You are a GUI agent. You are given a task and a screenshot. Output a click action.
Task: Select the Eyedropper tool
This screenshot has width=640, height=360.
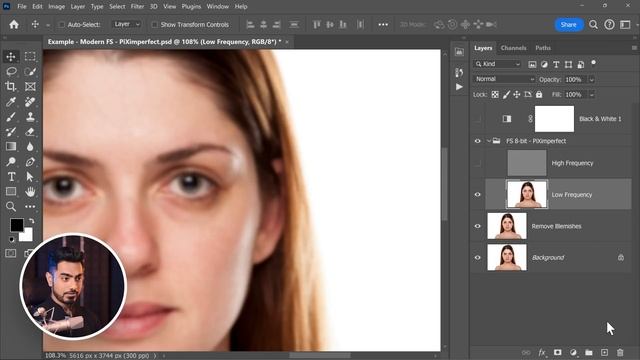point(11,102)
